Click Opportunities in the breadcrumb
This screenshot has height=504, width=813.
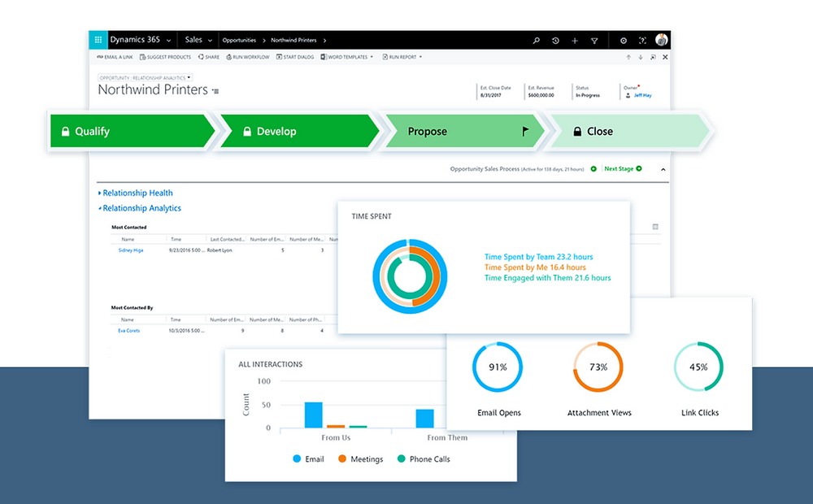tap(239, 41)
